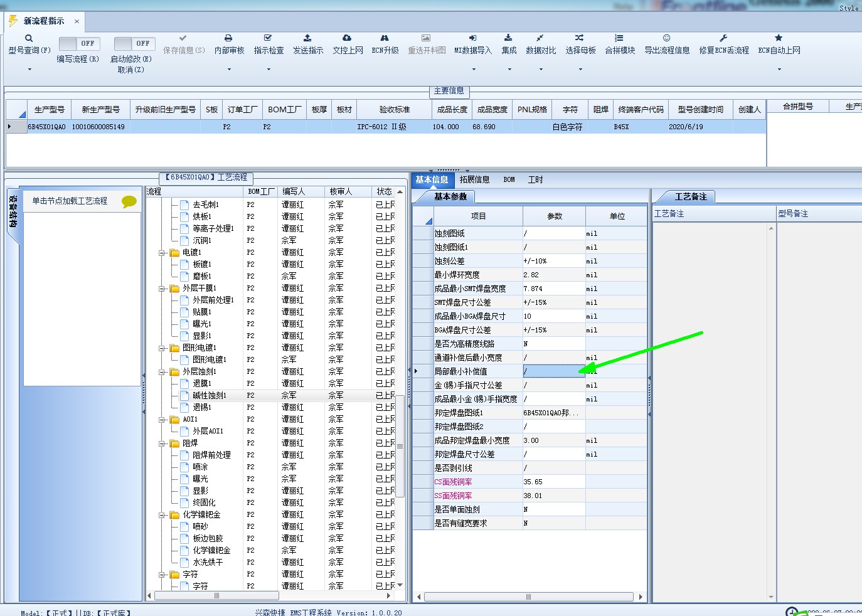Click the 验收标准 column header
862x616 pixels.
394,109
